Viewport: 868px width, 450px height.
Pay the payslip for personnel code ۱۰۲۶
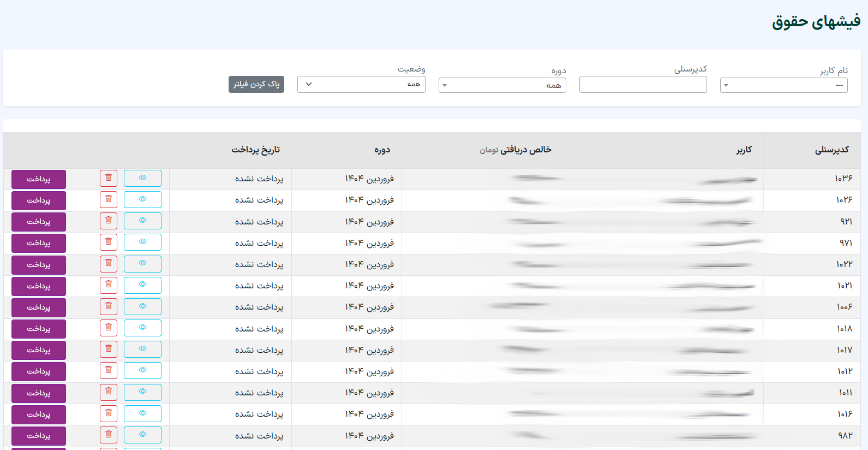pyautogui.click(x=39, y=200)
